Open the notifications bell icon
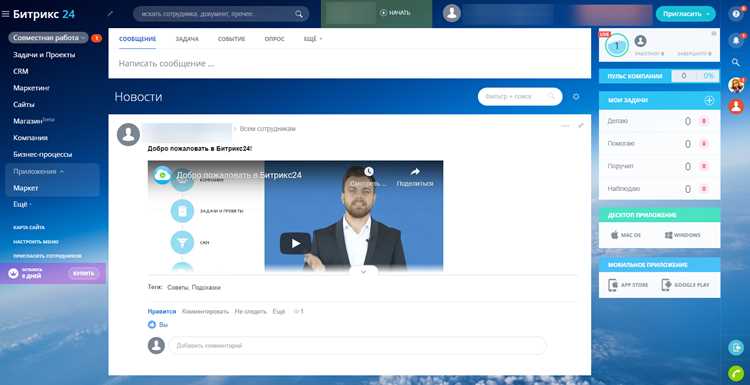The image size is (750, 385). tap(736, 41)
